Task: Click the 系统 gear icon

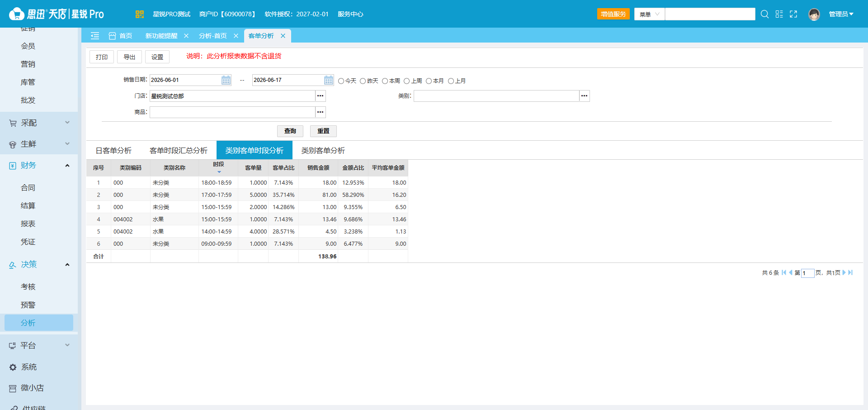Action: [13, 367]
